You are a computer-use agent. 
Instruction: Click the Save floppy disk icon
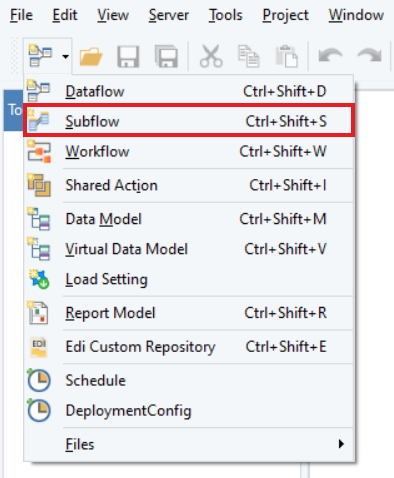click(128, 56)
